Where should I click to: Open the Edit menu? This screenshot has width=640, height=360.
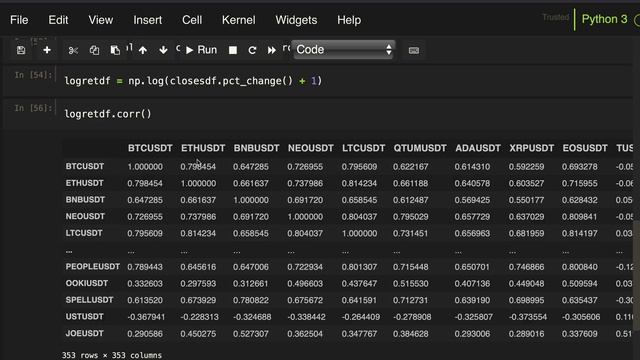(x=58, y=20)
